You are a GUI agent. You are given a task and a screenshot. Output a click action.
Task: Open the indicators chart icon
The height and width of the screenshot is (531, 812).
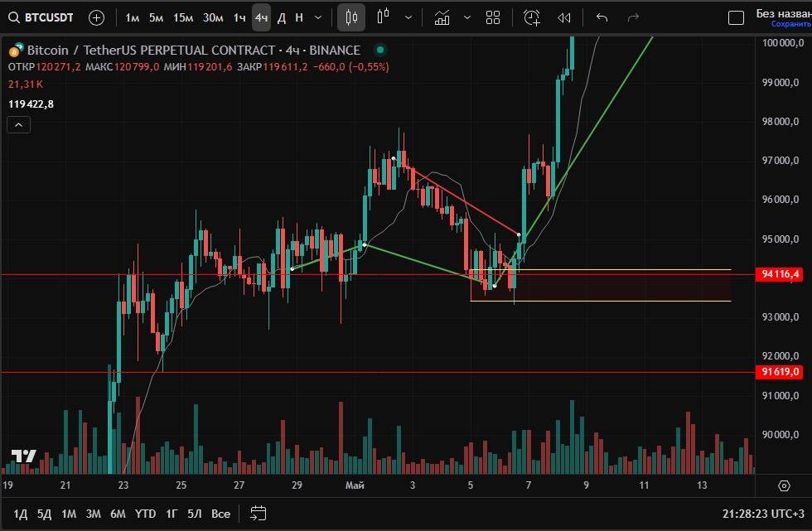(x=442, y=17)
